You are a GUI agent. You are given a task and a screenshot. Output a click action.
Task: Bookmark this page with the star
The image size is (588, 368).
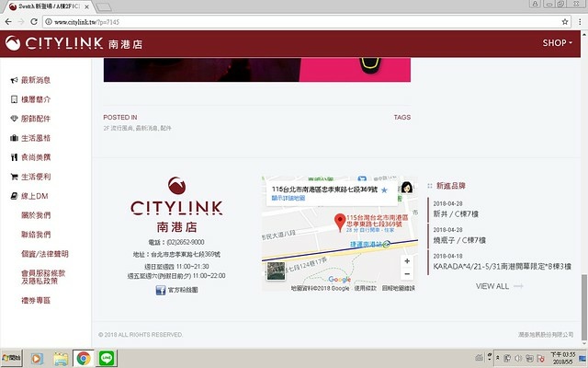click(x=565, y=22)
